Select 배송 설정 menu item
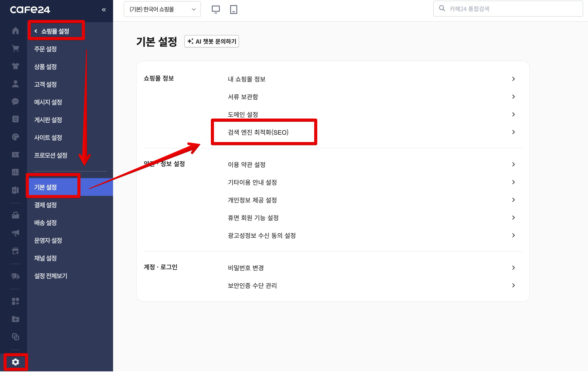The image size is (588, 372). click(45, 223)
